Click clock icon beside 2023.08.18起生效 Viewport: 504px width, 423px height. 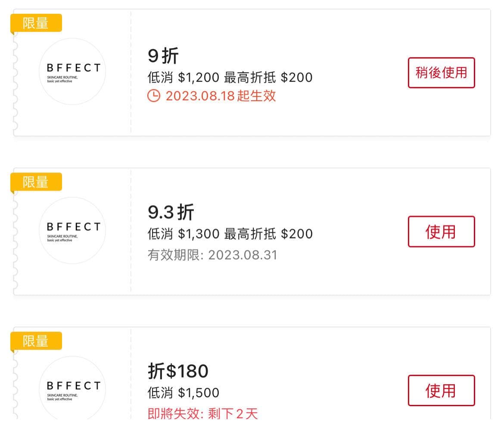[x=154, y=96]
